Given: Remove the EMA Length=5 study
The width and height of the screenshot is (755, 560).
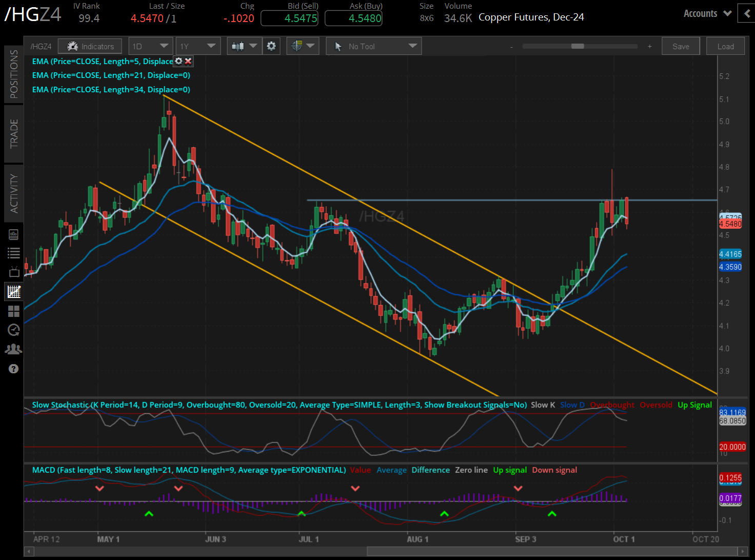Looking at the screenshot, I should click(x=188, y=61).
